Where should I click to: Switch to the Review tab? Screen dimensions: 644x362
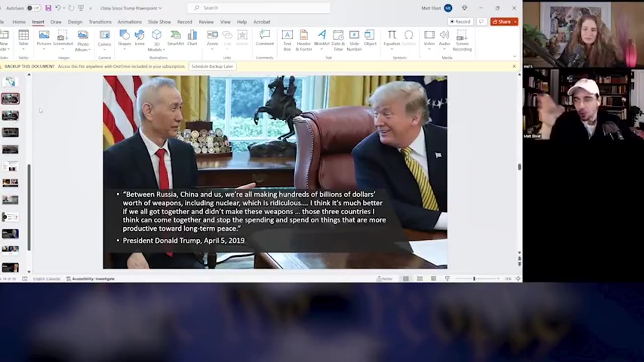pos(206,22)
